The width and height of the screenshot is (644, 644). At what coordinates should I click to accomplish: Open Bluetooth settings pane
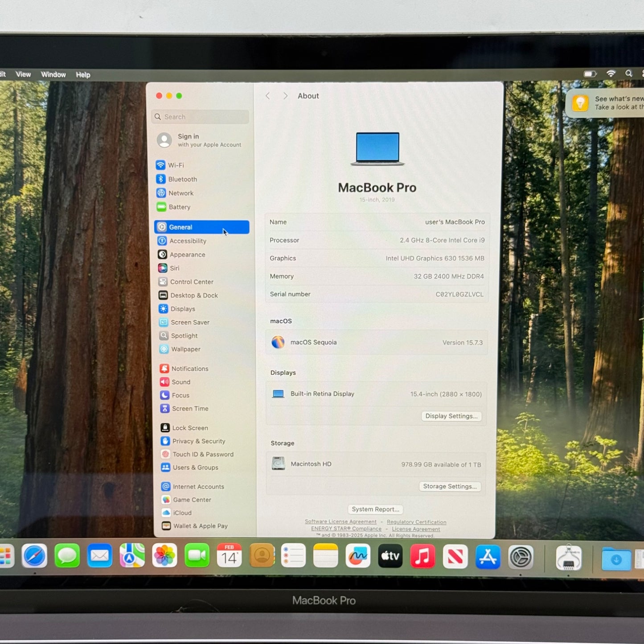[x=182, y=179]
